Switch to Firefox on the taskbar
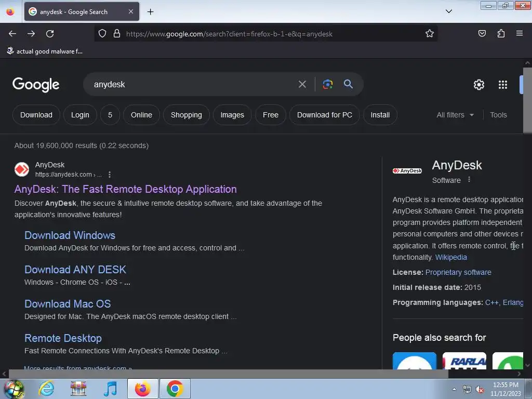Image resolution: width=532 pixels, height=399 pixels. click(142, 389)
